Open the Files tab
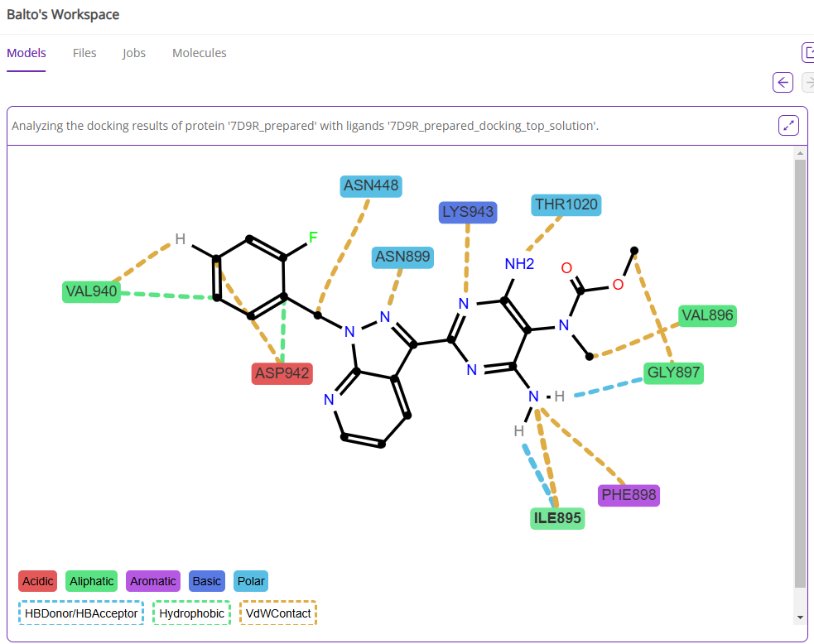Screen dimensions: 814x644 pyautogui.click(x=84, y=53)
